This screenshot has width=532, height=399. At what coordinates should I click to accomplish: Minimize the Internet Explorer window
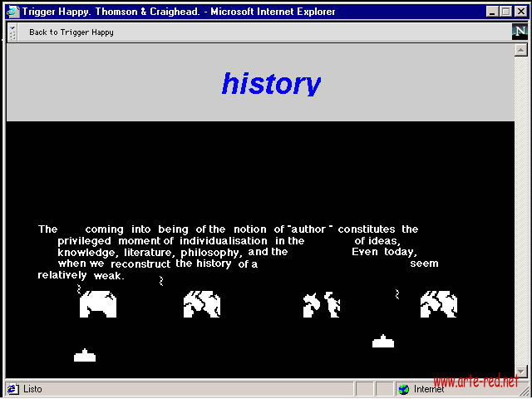pyautogui.click(x=491, y=12)
